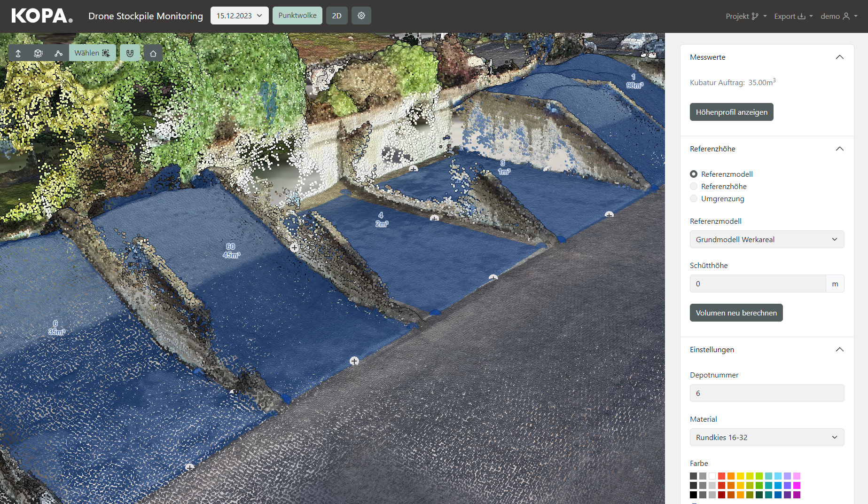Open the Export menu
This screenshot has width=868, height=504.
tap(793, 16)
